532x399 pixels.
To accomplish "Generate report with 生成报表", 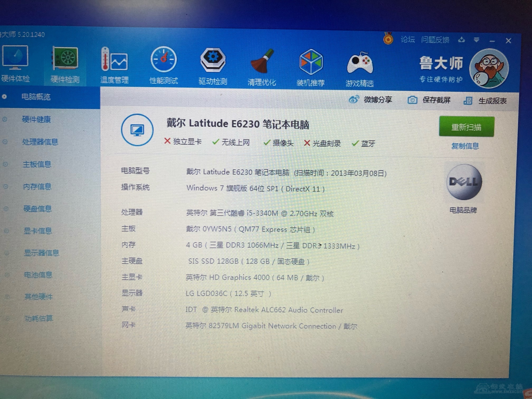I will [x=485, y=101].
